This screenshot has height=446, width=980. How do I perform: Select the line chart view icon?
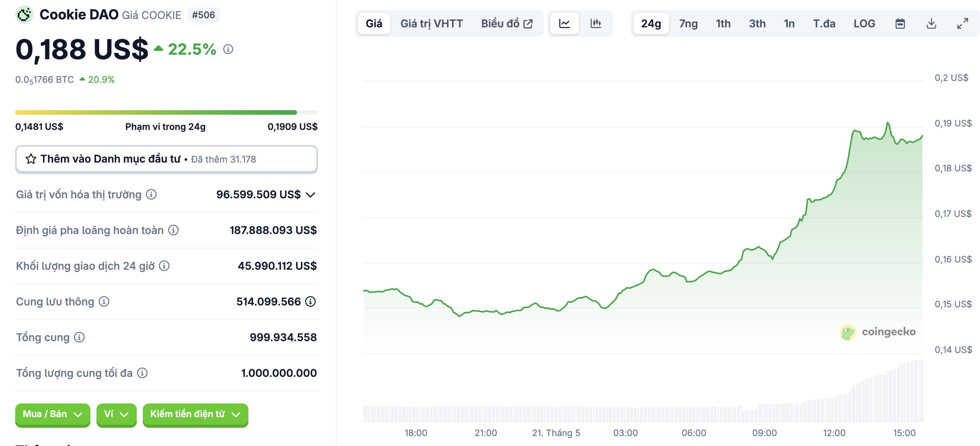pyautogui.click(x=564, y=24)
